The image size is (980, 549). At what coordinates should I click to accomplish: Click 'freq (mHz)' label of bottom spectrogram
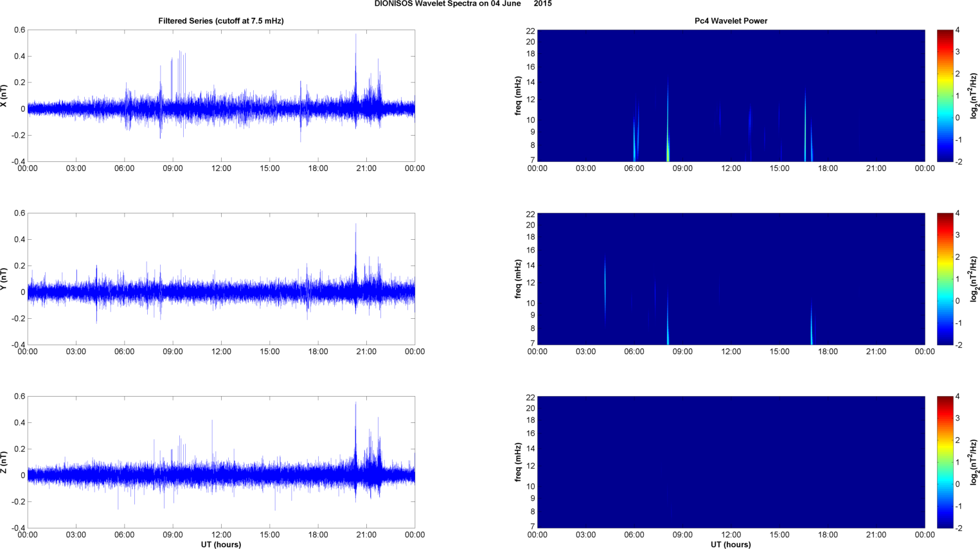(518, 462)
